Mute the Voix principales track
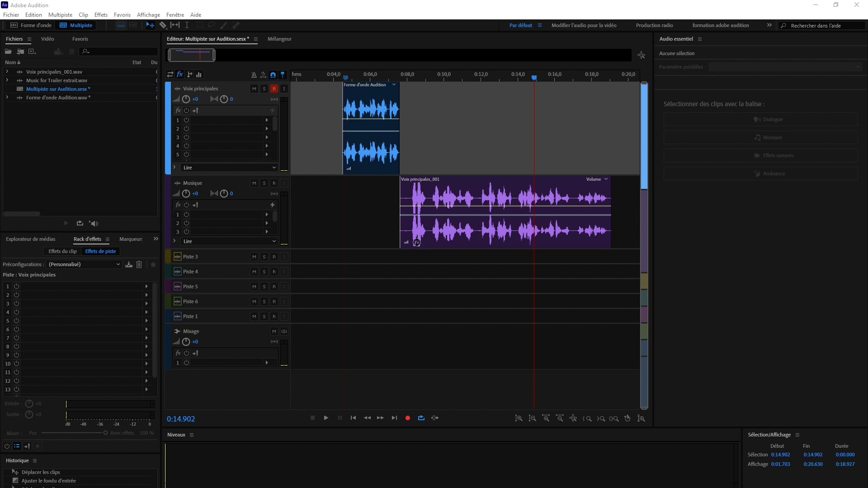This screenshot has width=868, height=488. tap(254, 89)
